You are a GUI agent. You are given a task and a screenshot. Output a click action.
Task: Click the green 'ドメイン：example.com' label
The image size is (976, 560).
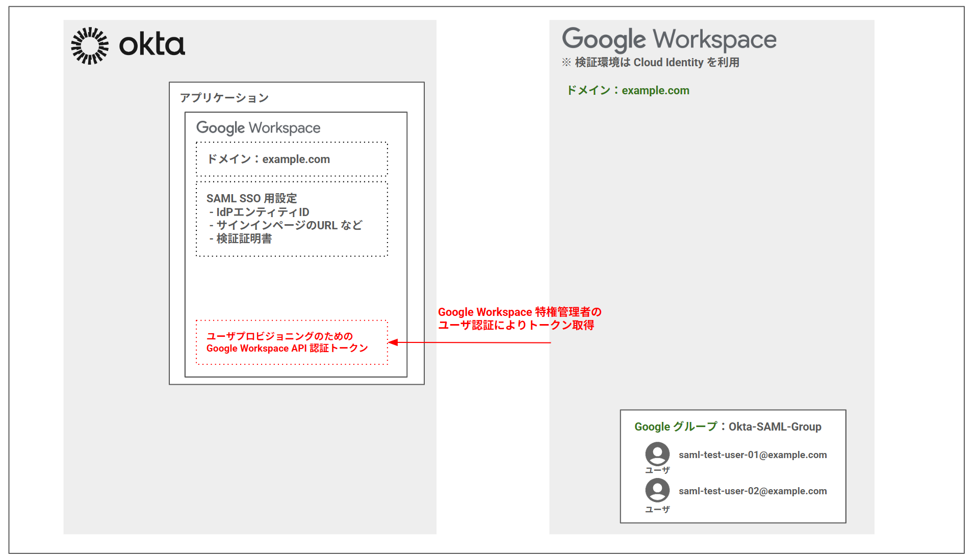(628, 90)
